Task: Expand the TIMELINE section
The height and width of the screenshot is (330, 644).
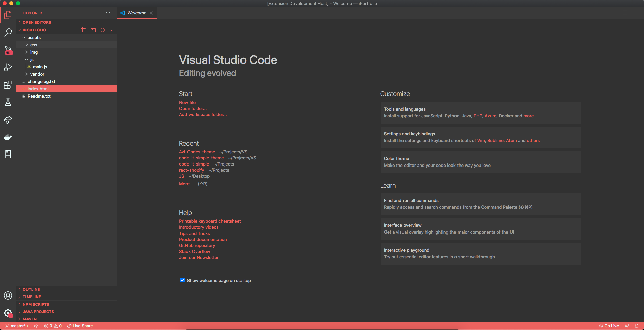Action: pyautogui.click(x=66, y=297)
